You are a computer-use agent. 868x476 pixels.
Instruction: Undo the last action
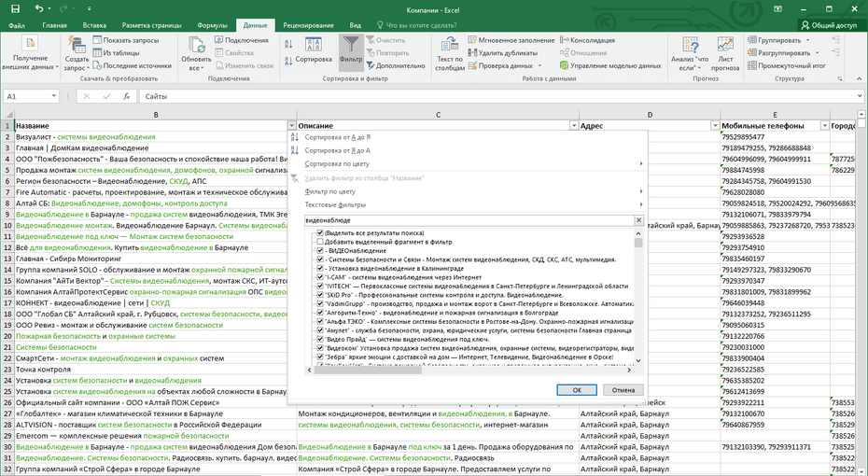point(39,8)
